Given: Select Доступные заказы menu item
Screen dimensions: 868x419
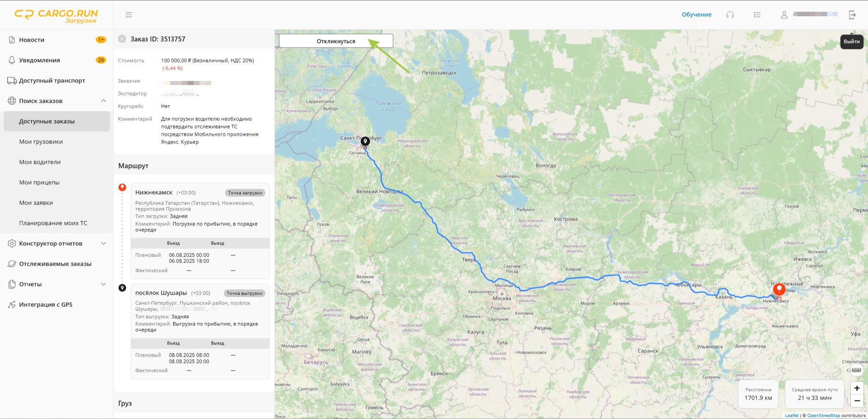Looking at the screenshot, I should click(x=47, y=121).
